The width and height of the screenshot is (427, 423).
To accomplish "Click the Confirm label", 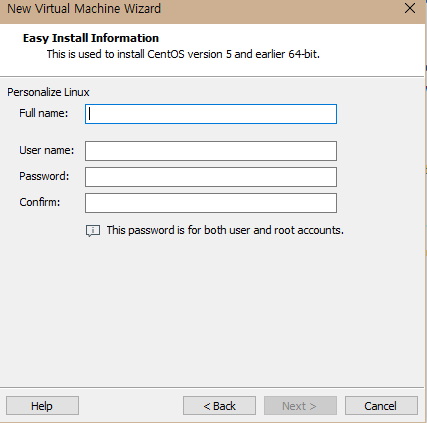I will coord(40,202).
